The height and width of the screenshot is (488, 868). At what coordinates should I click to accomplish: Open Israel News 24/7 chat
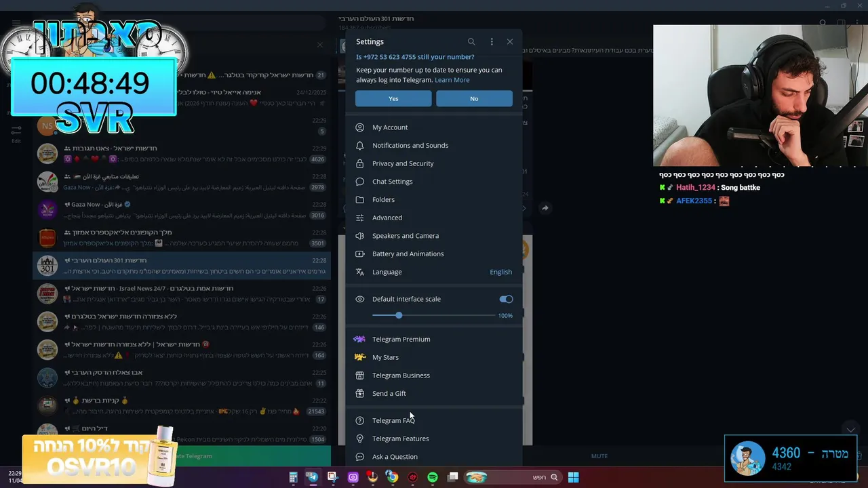coord(182,293)
